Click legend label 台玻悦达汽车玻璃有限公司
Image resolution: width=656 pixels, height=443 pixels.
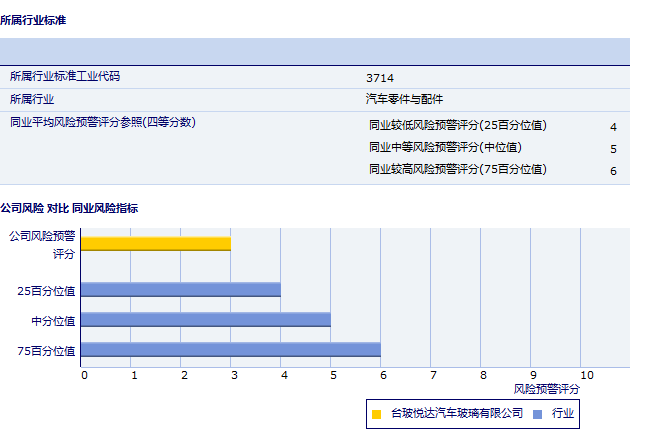[457, 412]
